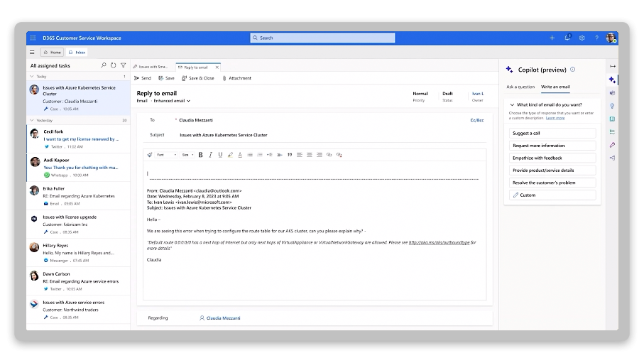Click the block quote icon in editor toolbar

tap(290, 154)
